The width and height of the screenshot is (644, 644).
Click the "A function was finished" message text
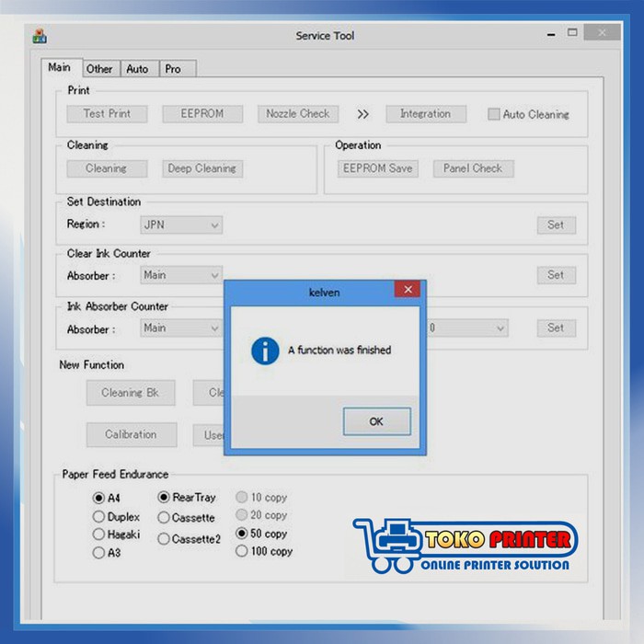coord(339,351)
